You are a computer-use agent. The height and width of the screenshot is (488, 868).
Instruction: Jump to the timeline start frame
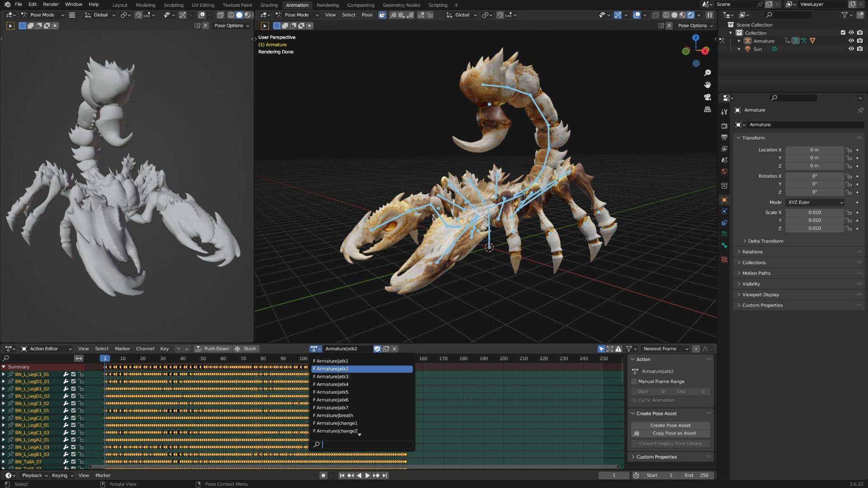pyautogui.click(x=342, y=475)
